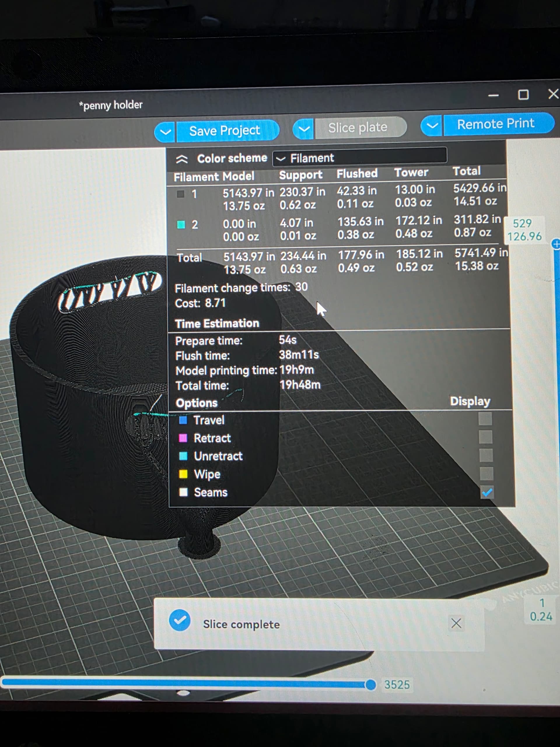Click the plus icon atop vertical layer slider
Viewport: 560px width, 747px height.
(x=556, y=244)
